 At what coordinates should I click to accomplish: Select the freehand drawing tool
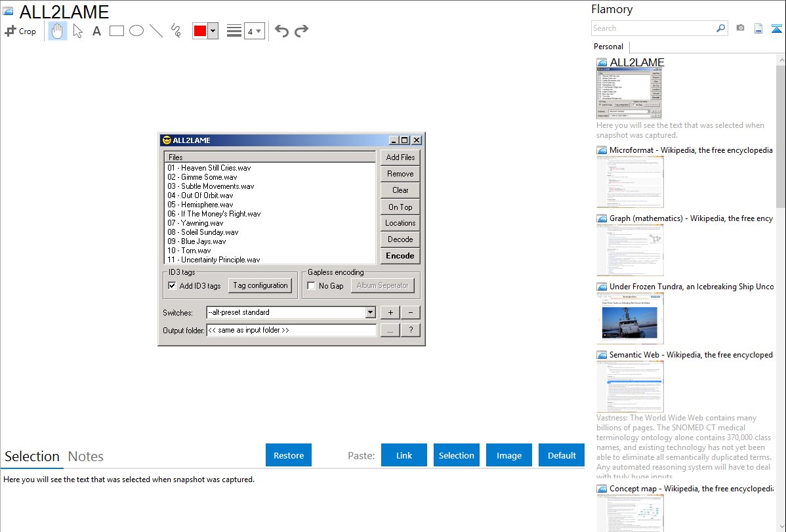pyautogui.click(x=176, y=31)
